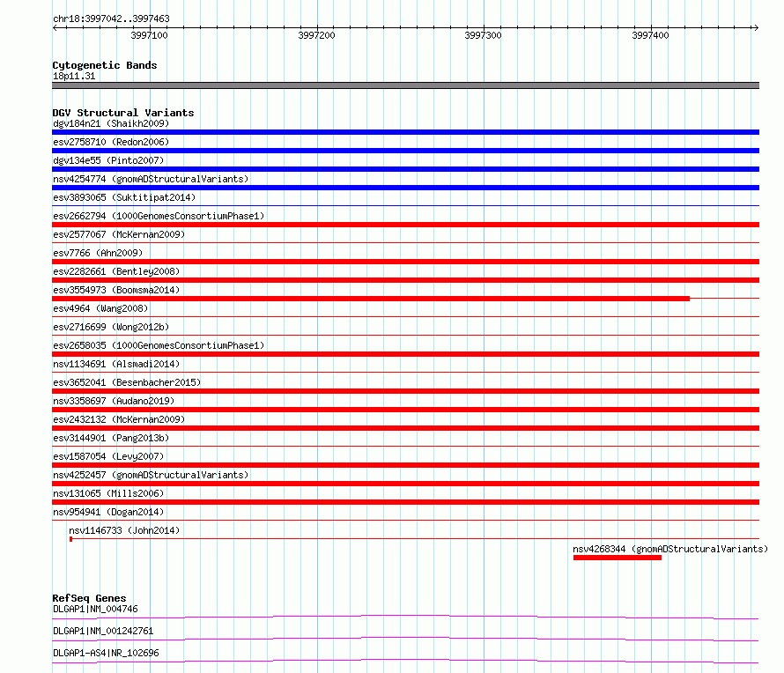Click the esv3893065 (Suktitipat2014) label
The height and width of the screenshot is (673, 784).
124,197
